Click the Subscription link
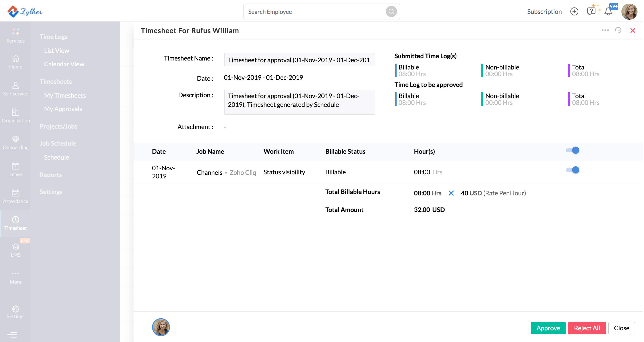644x342 pixels. [544, 11]
